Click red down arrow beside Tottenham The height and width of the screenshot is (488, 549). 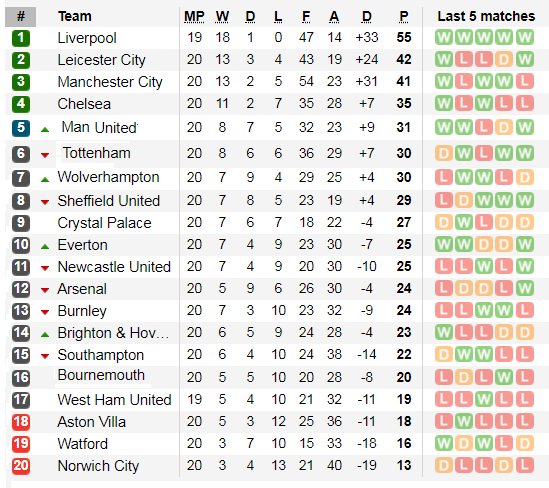pyautogui.click(x=45, y=155)
